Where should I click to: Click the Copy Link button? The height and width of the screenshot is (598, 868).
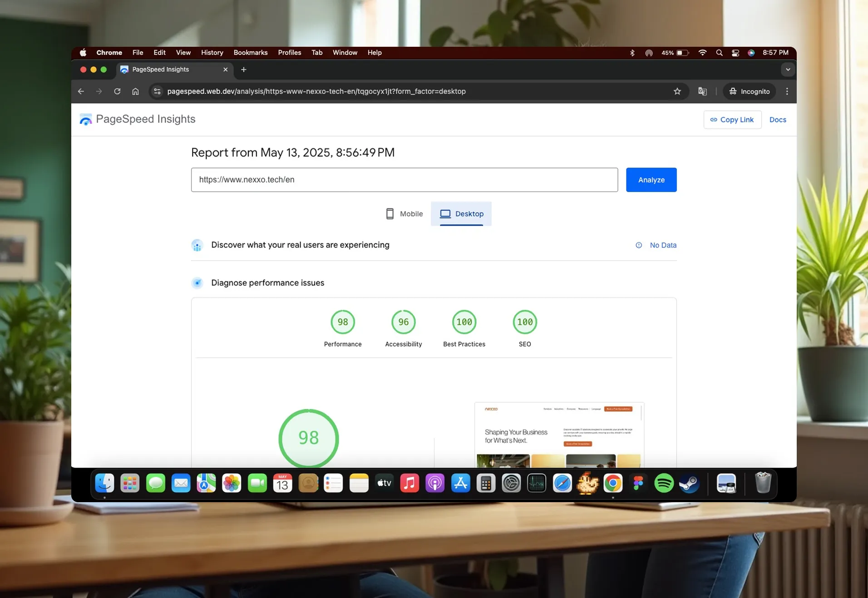tap(732, 120)
